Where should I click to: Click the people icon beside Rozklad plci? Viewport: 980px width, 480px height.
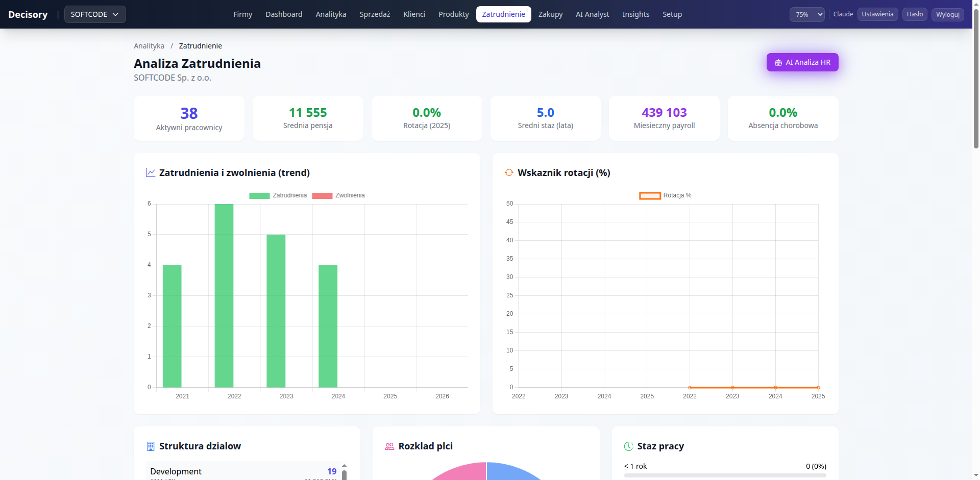coord(389,446)
